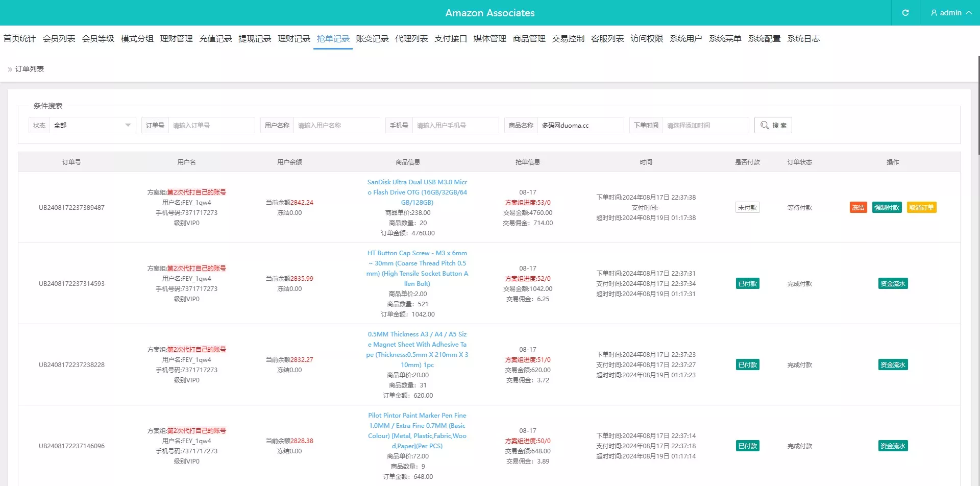Switch to the 会员列表 menu tab
Viewport: 980px width, 486px height.
pyautogui.click(x=59, y=39)
